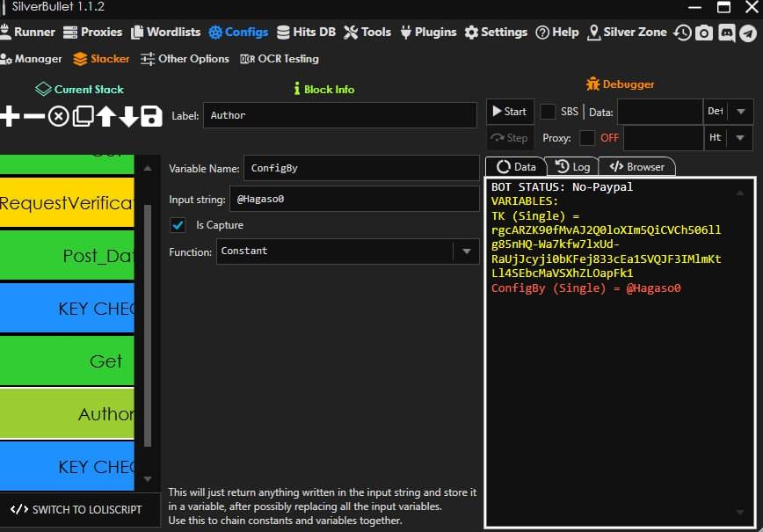The image size is (763, 532).
Task: Add a new block to the stack
Action: pyautogui.click(x=10, y=116)
